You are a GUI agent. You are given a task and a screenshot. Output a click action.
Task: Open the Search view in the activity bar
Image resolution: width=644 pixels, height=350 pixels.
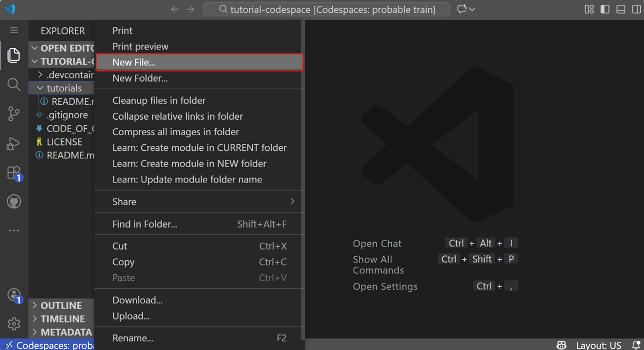coord(14,84)
